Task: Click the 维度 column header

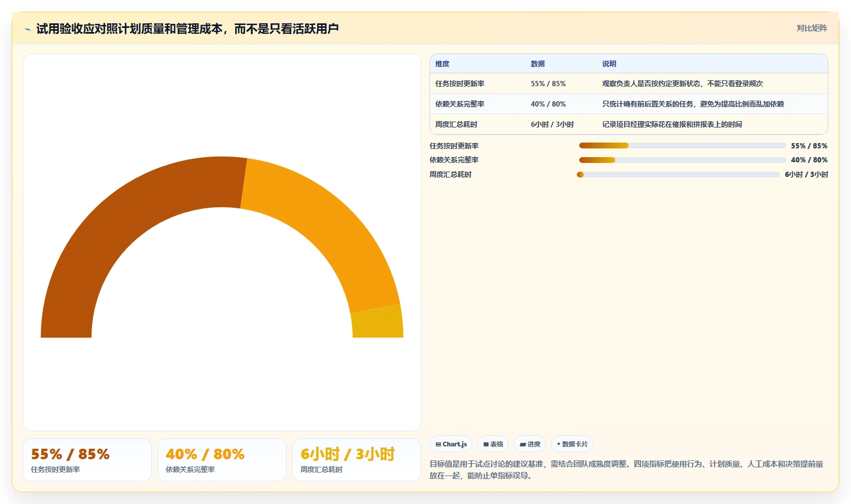Action: pos(442,64)
